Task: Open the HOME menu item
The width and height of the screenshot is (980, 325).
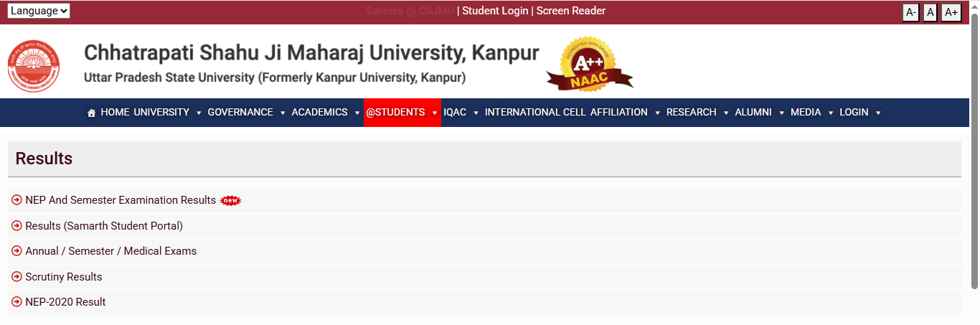Action: [115, 113]
